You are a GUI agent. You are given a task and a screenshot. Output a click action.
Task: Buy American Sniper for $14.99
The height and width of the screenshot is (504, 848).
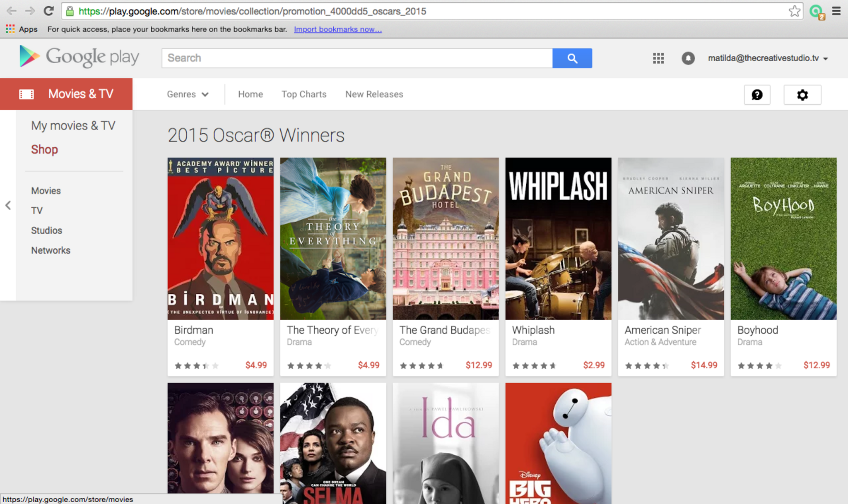(704, 365)
